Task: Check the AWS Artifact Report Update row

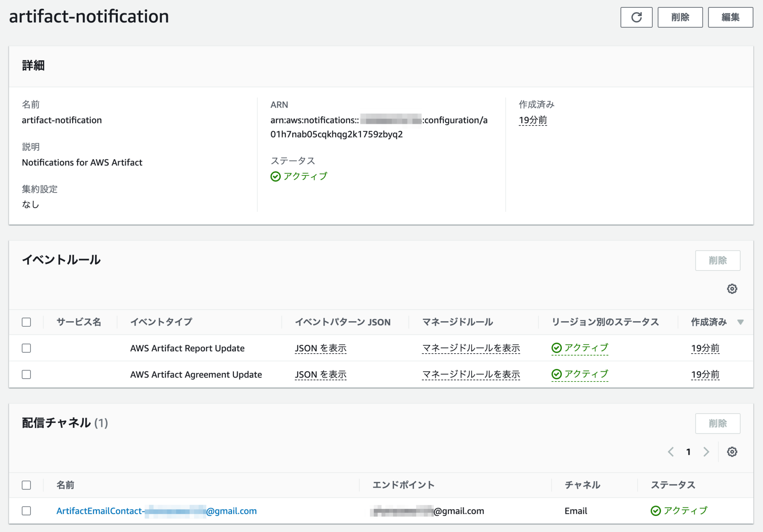Action: pos(26,348)
